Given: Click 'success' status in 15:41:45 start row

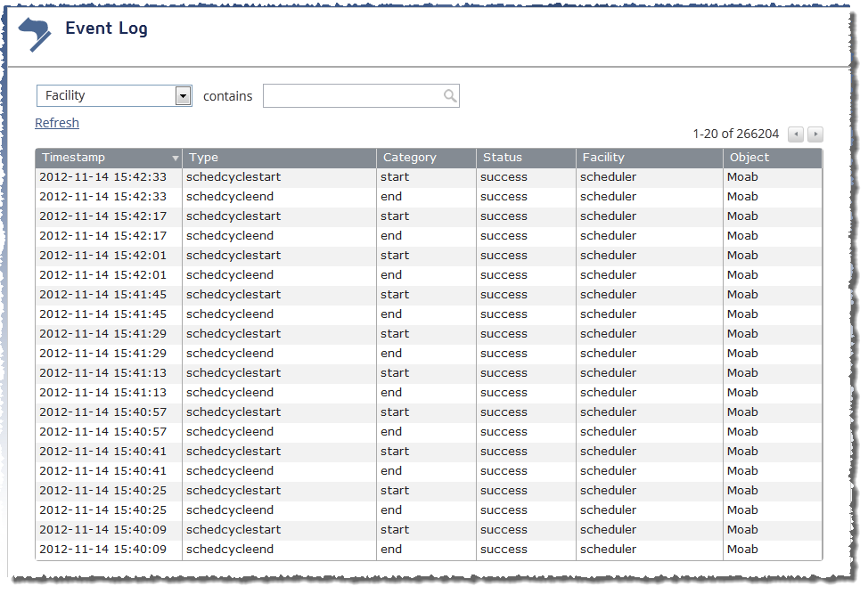Looking at the screenshot, I should (504, 295).
